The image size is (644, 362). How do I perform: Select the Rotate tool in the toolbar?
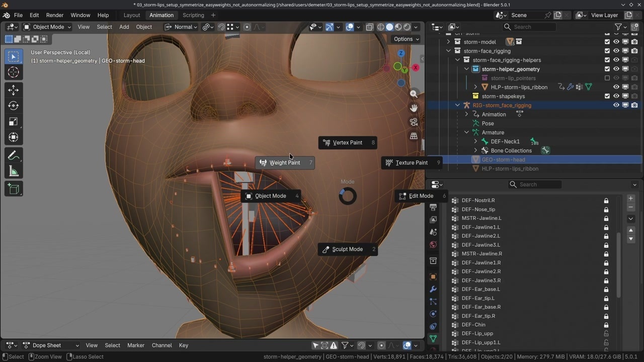14,106
